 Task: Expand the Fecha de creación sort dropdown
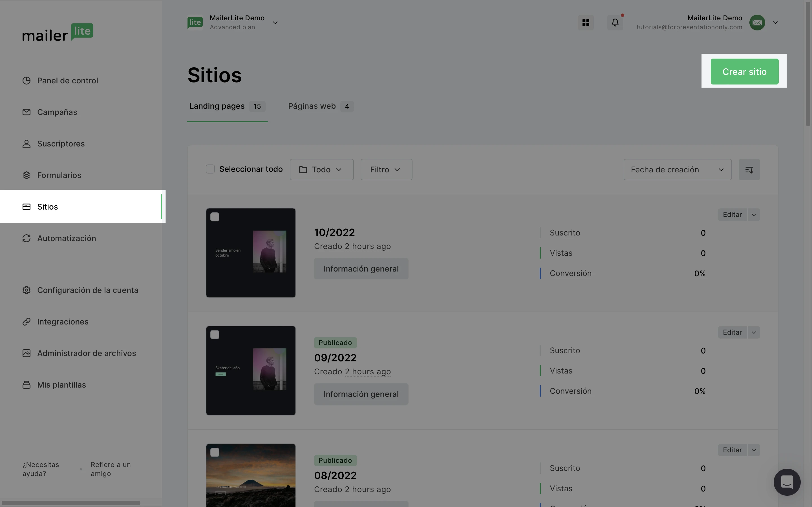click(677, 170)
